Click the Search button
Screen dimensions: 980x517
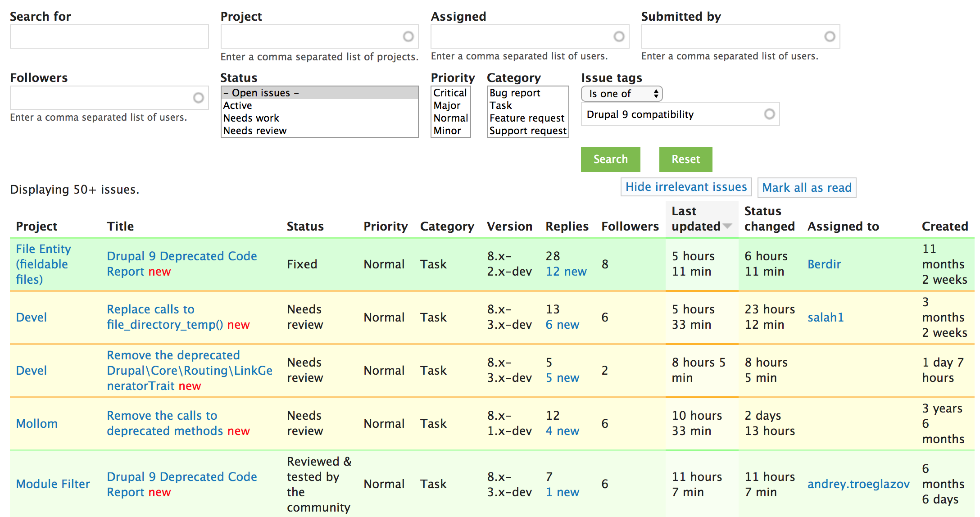click(610, 159)
